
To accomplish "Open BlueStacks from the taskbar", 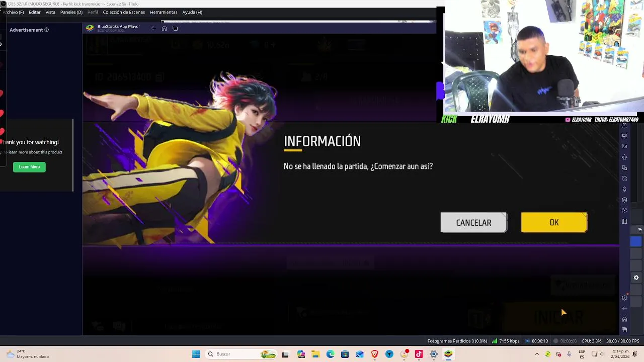I will [448, 354].
